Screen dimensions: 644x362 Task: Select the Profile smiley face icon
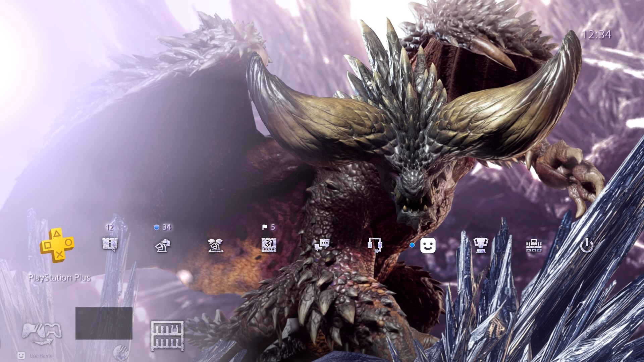(x=428, y=245)
